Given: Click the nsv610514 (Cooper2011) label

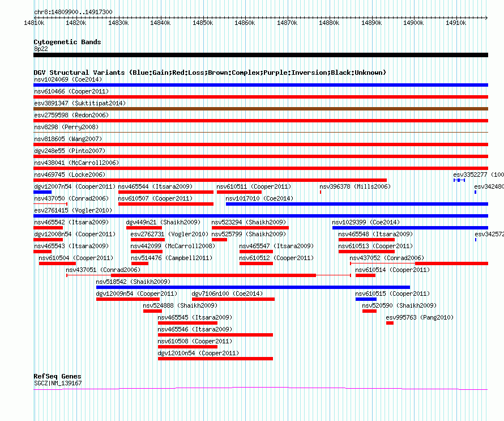Looking at the screenshot, I should click(392, 270).
